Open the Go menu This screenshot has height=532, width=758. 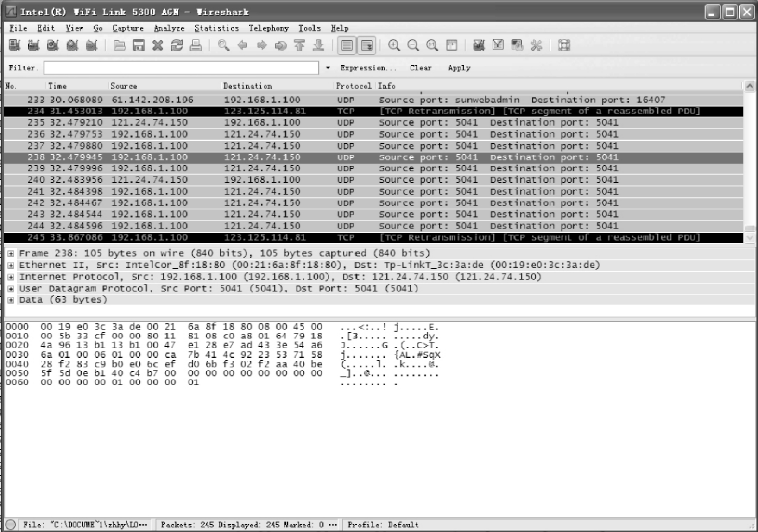(x=98, y=28)
